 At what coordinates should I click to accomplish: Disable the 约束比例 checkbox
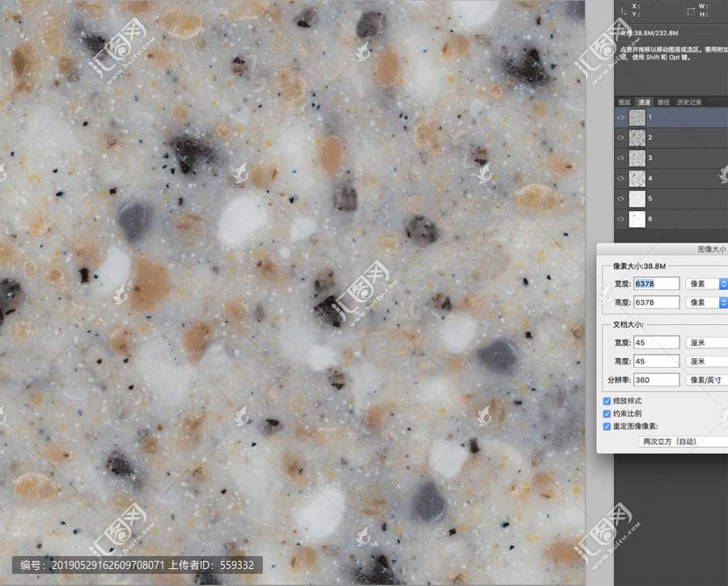coord(607,413)
